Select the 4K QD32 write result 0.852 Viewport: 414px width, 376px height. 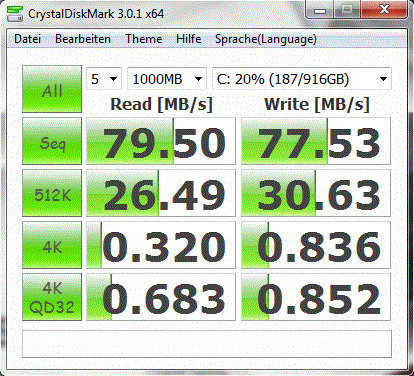pyautogui.click(x=316, y=297)
